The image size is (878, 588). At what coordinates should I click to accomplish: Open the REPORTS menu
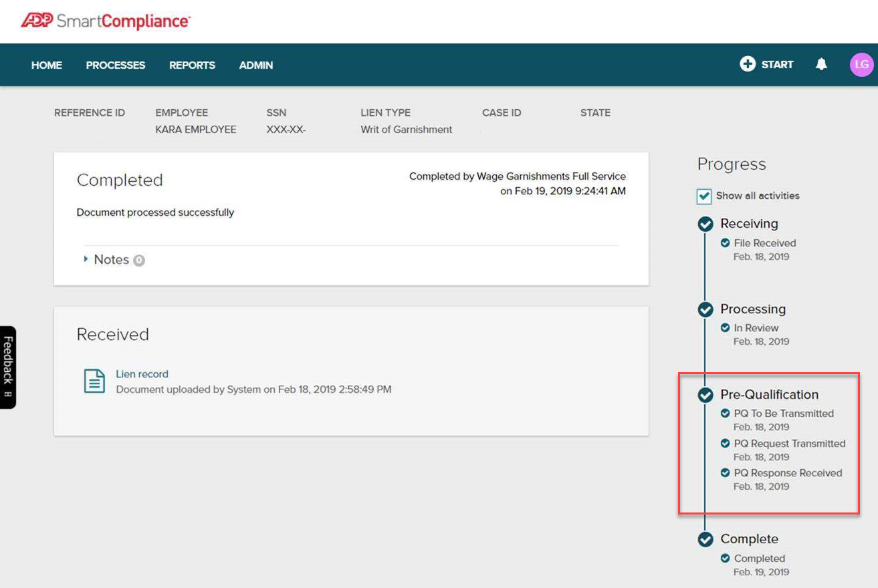click(192, 65)
